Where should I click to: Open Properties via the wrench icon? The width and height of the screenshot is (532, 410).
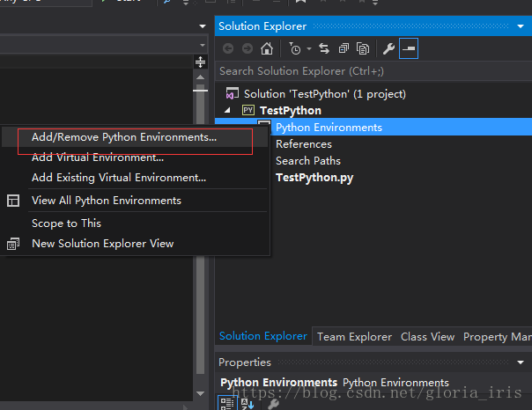[388, 48]
